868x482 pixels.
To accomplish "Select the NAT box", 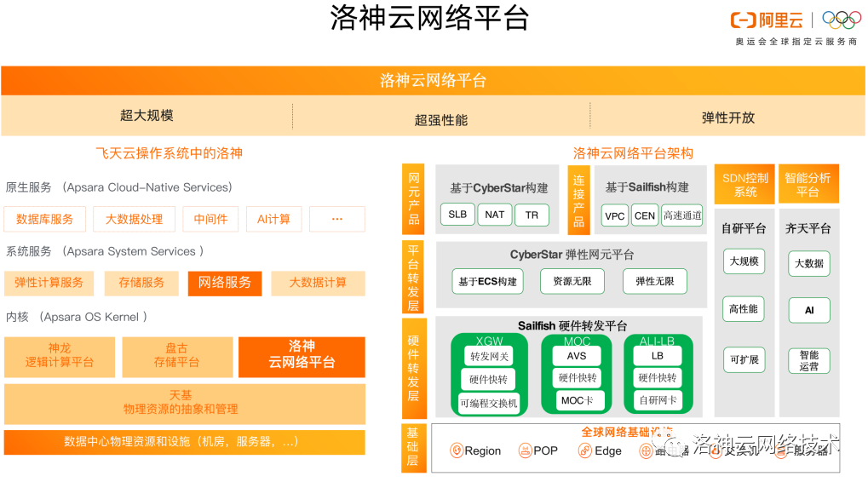I will (x=495, y=215).
